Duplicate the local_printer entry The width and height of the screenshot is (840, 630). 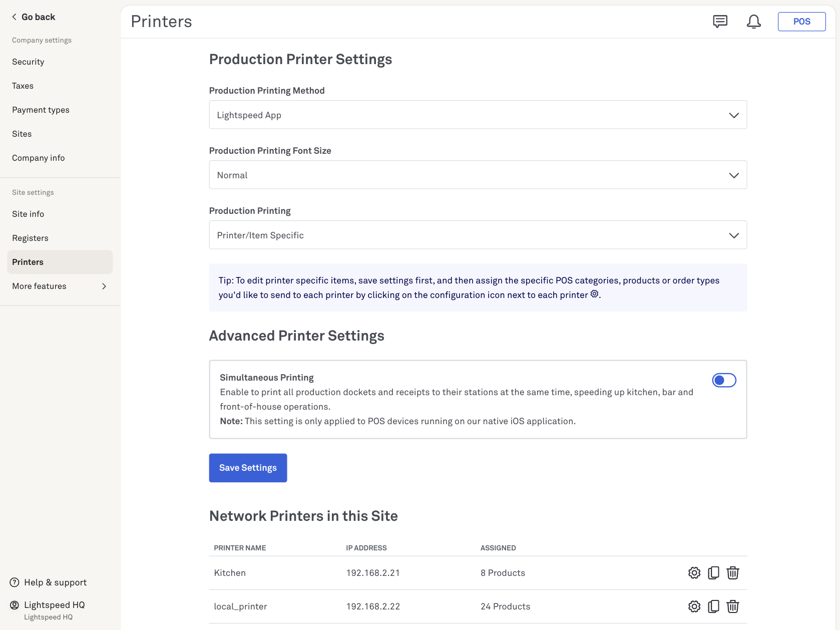pos(713,606)
